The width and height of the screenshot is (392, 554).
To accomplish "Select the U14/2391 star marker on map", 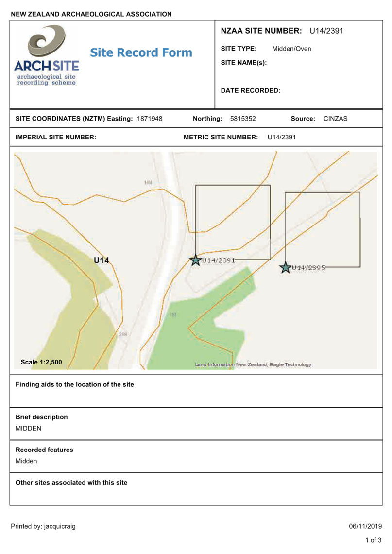I will (195, 260).
